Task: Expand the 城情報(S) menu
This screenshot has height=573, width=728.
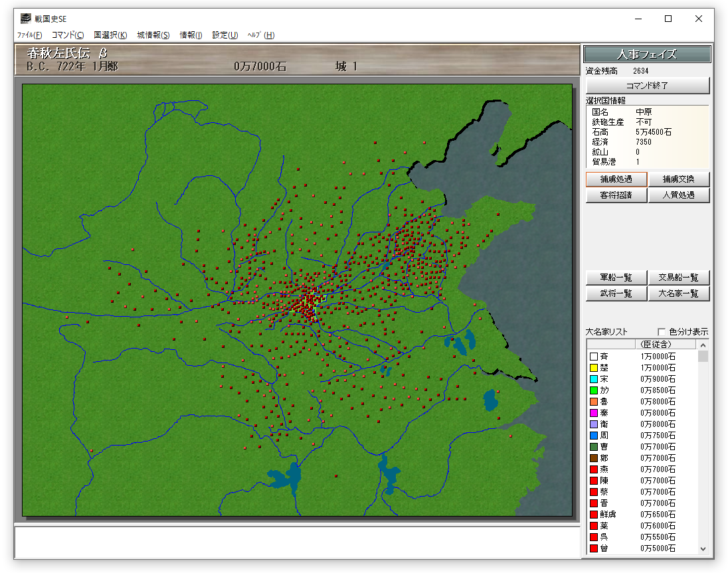Action: point(153,35)
